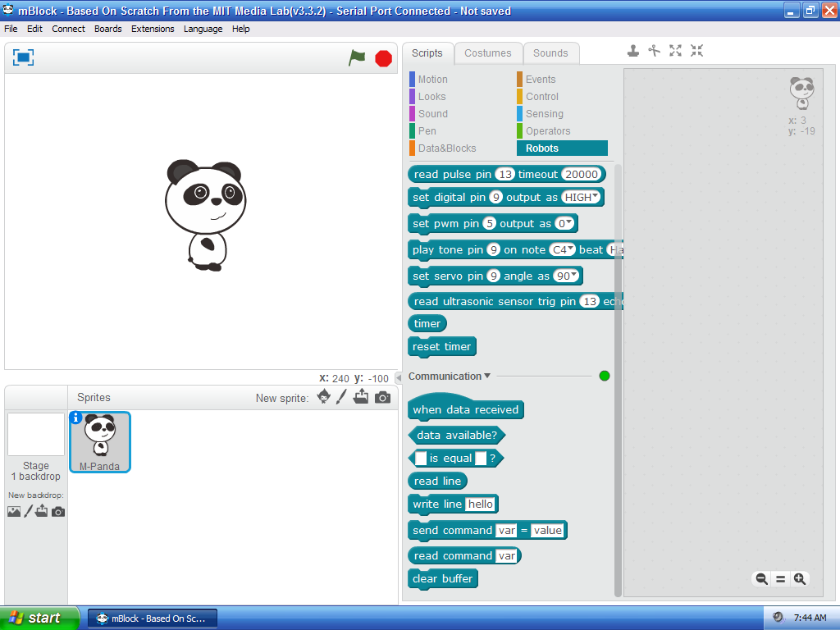Take new backdrop from camera icon
The width and height of the screenshot is (840, 630).
58,512
